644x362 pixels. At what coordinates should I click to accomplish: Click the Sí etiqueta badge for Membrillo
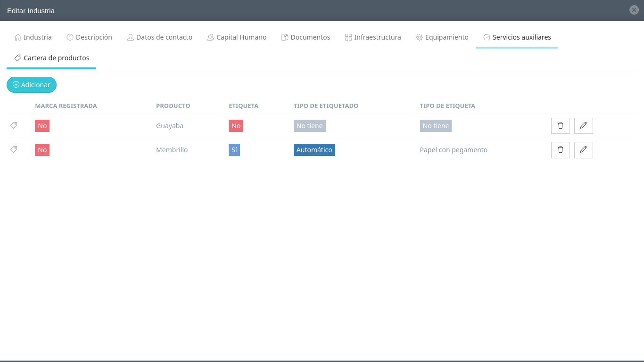234,150
